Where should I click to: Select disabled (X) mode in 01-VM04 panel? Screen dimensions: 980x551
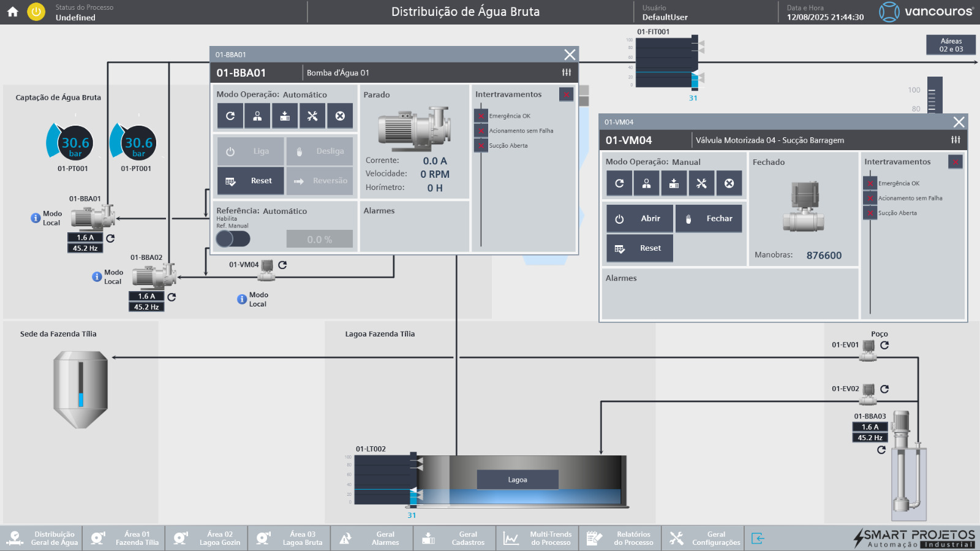729,183
